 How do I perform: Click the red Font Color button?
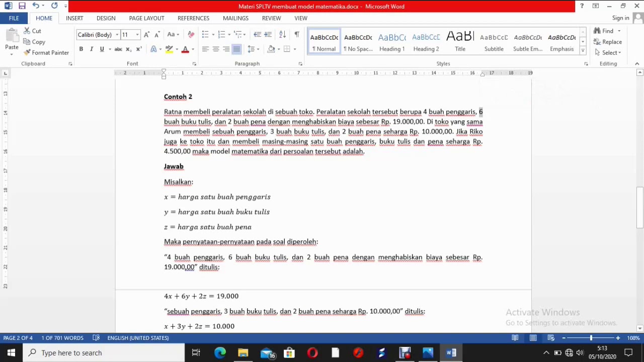(185, 49)
